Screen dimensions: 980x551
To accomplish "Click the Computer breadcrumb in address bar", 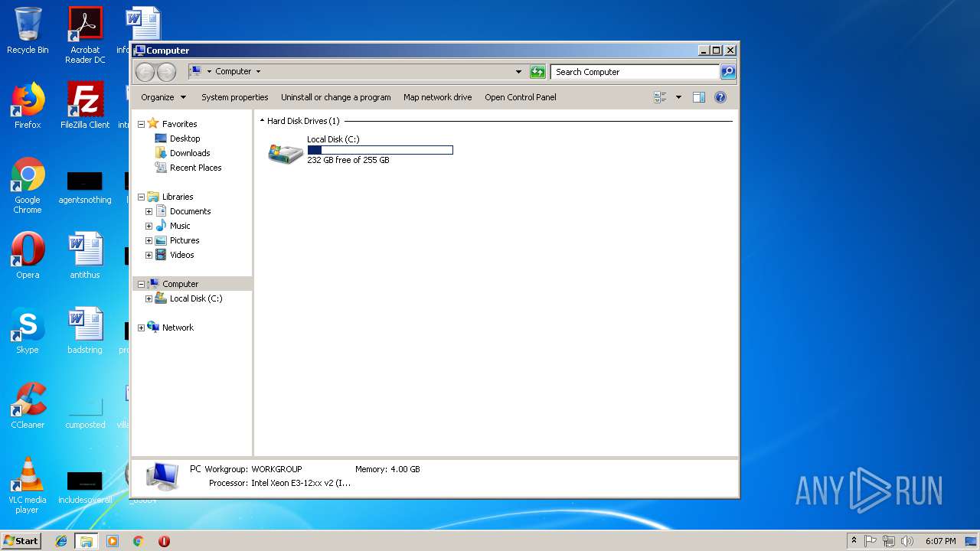I will tap(234, 71).
